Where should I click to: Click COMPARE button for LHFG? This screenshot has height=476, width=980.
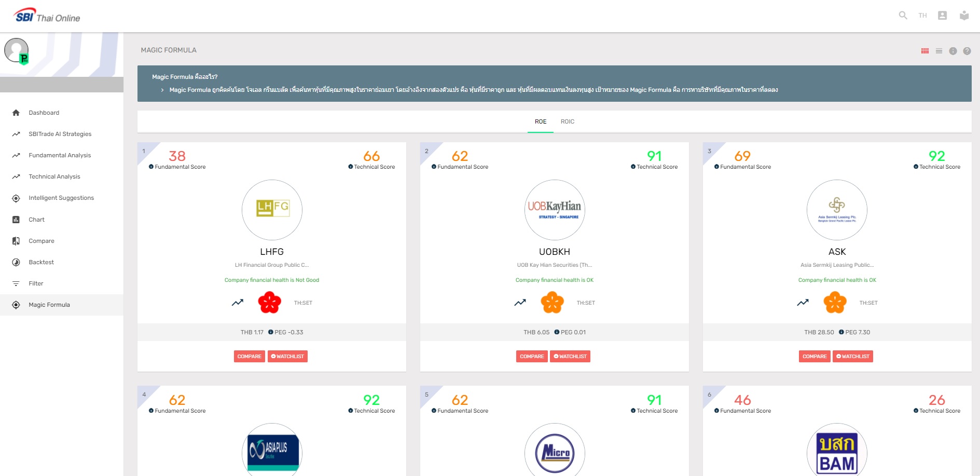coord(250,356)
